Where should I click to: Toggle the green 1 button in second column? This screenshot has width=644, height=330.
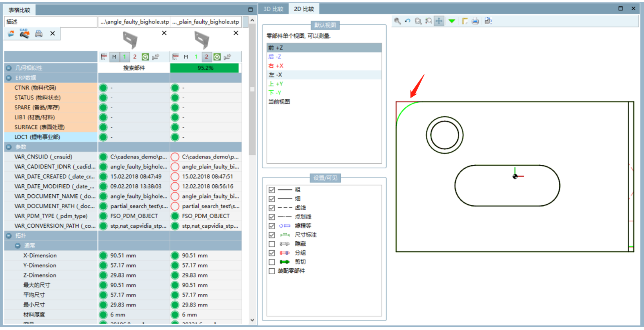click(x=196, y=57)
